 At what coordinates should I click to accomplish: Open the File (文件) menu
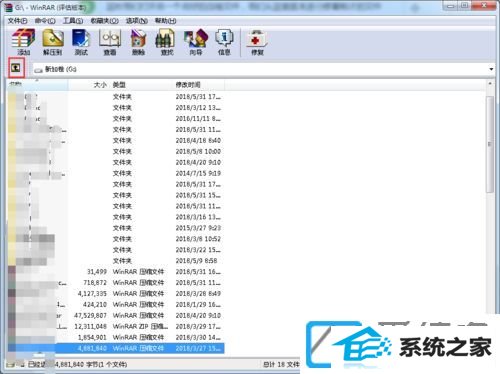[17, 21]
